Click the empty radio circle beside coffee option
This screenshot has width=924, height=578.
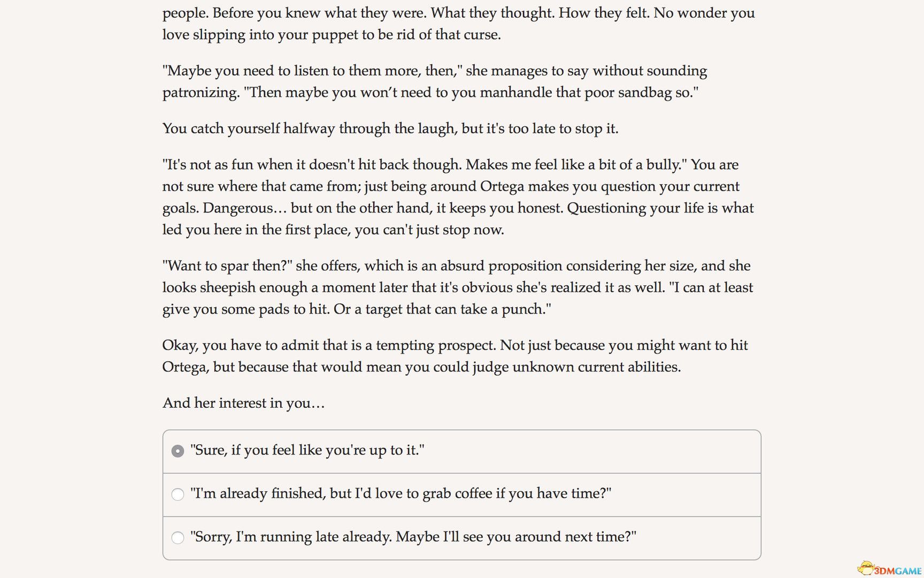(x=178, y=495)
